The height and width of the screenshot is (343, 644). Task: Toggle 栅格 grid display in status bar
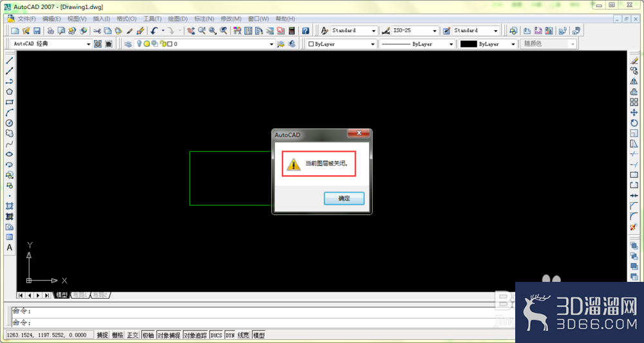[117, 335]
